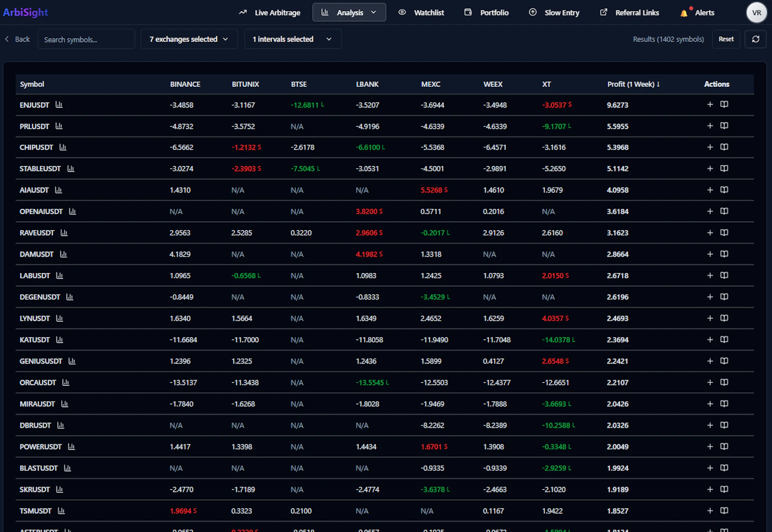Open book icon for BLASTUSDT row

(724, 468)
